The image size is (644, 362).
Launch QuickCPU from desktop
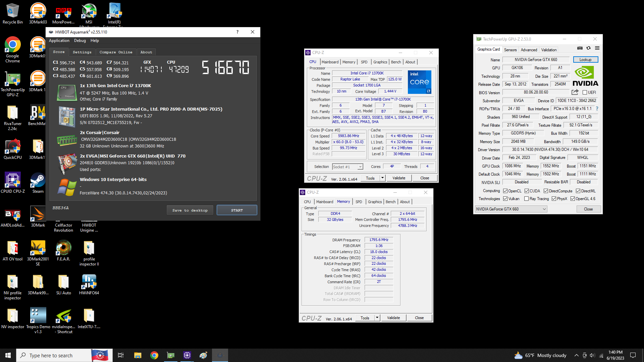pyautogui.click(x=13, y=149)
